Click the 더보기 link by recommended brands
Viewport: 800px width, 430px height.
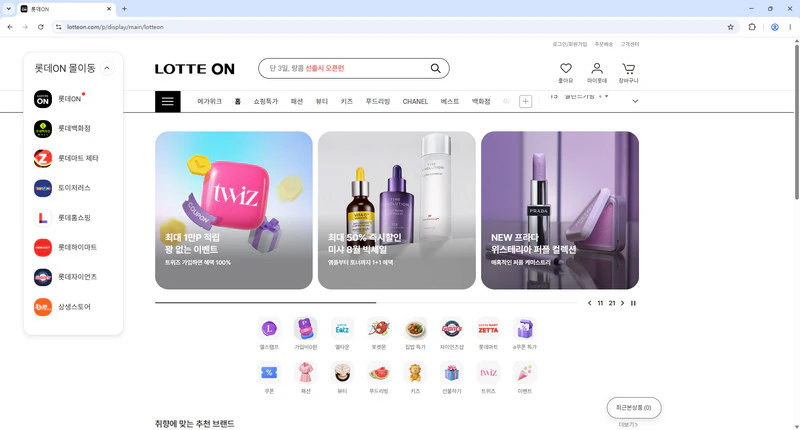(628, 424)
